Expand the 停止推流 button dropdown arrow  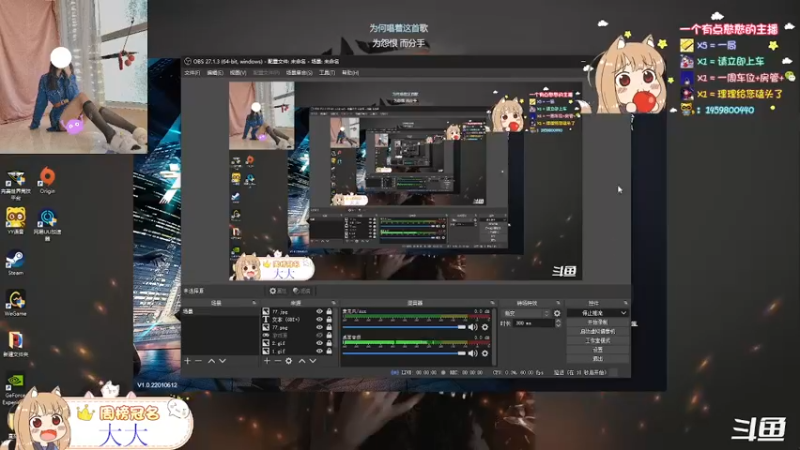[x=623, y=313]
